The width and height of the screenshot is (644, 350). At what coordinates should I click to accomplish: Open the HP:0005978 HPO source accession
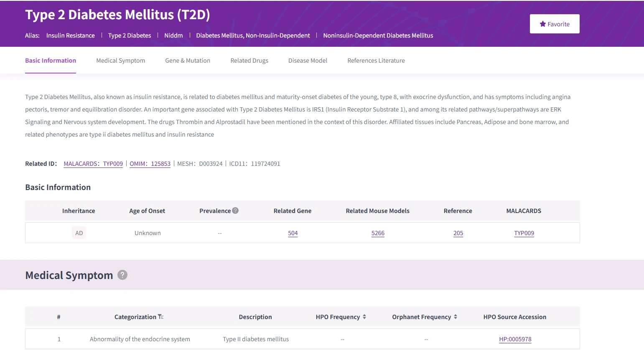[515, 339]
